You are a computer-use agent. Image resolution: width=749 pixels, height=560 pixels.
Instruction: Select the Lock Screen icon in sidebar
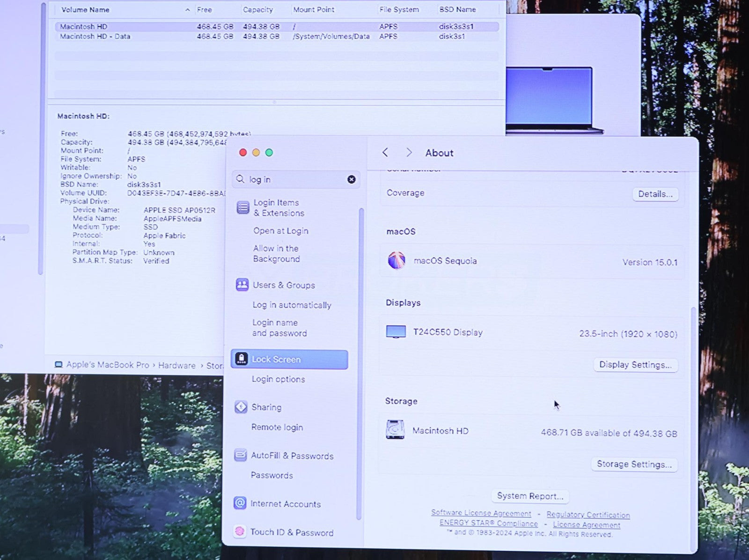(x=241, y=359)
